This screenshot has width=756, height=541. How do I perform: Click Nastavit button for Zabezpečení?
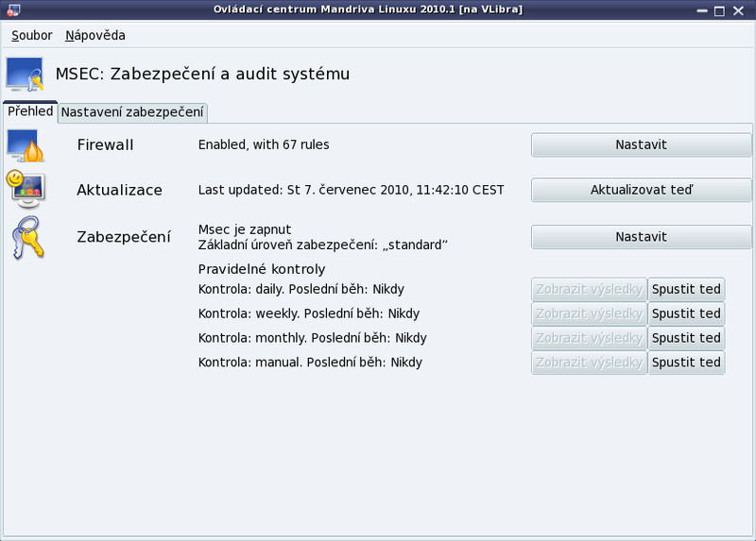(642, 237)
